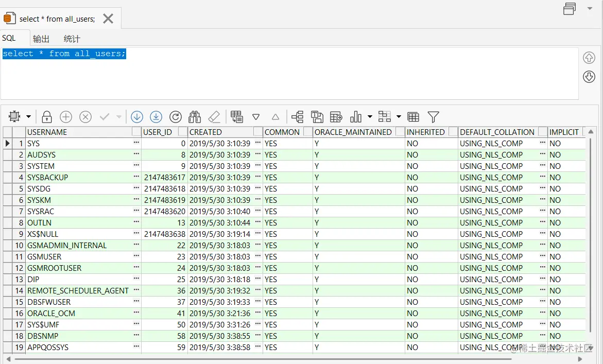603x364 pixels.
Task: Click the select-cells grid icon in results toolbar
Action: pyautogui.click(x=14, y=116)
